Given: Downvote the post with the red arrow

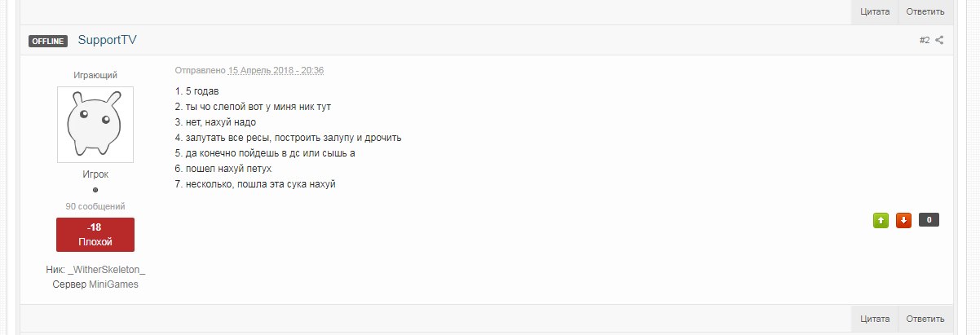Looking at the screenshot, I should pyautogui.click(x=903, y=220).
